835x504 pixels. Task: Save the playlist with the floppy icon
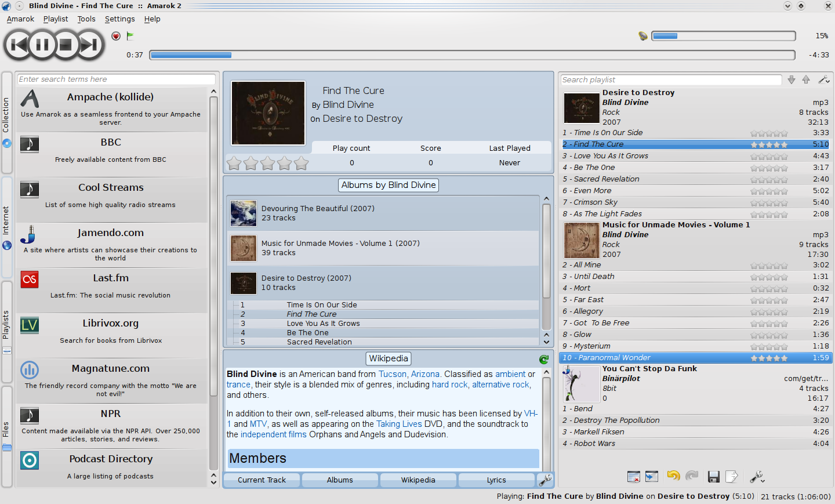click(x=714, y=477)
